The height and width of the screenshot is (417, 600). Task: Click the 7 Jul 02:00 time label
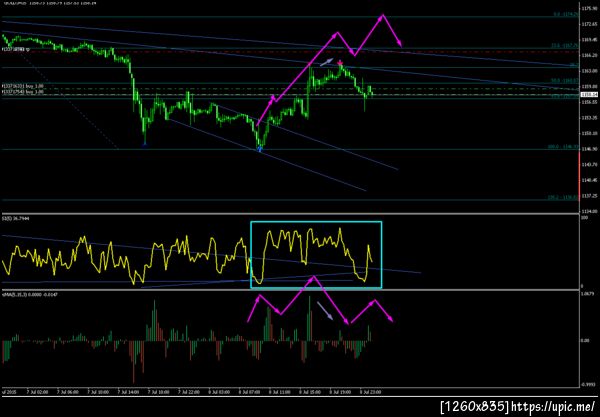click(x=38, y=392)
